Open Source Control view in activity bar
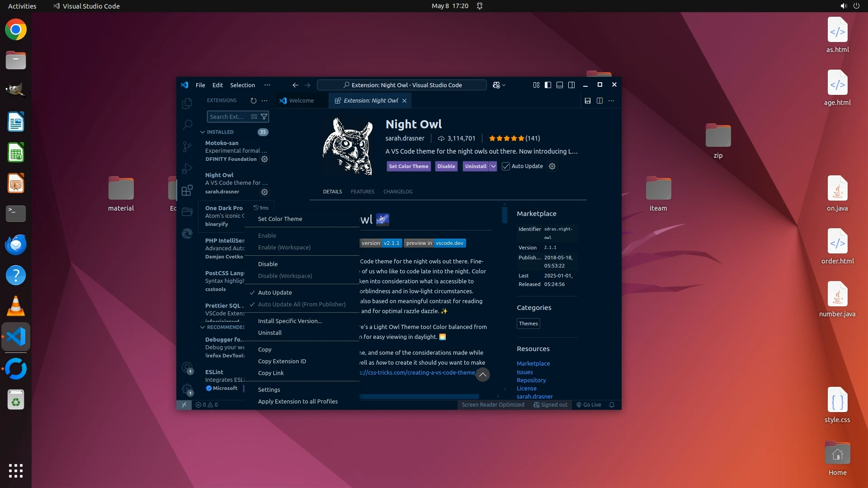Image resolution: width=868 pixels, height=488 pixels. (x=187, y=146)
